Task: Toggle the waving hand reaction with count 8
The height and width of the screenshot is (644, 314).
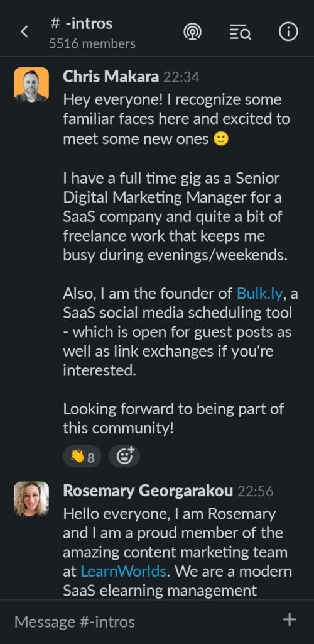Action: pyautogui.click(x=82, y=457)
